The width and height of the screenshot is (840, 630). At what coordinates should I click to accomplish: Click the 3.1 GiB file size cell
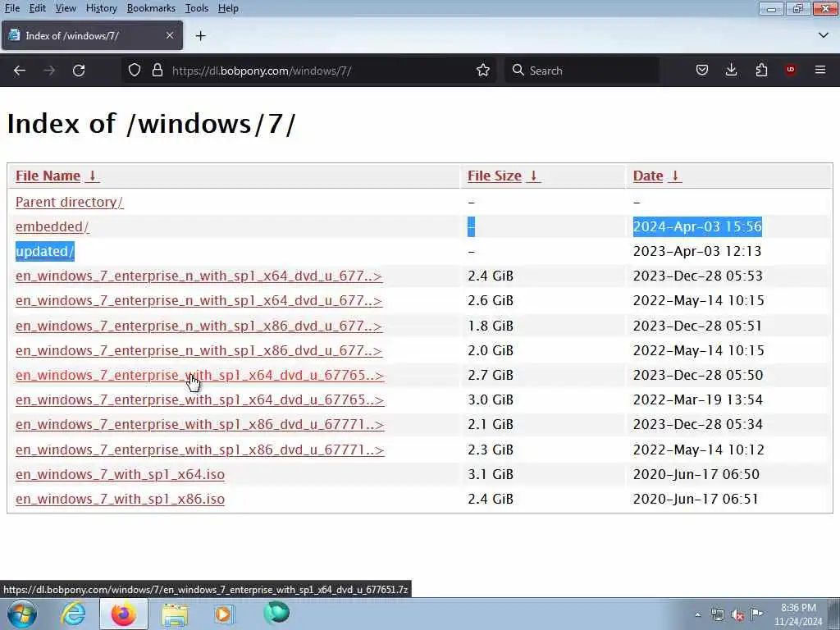[x=491, y=474]
